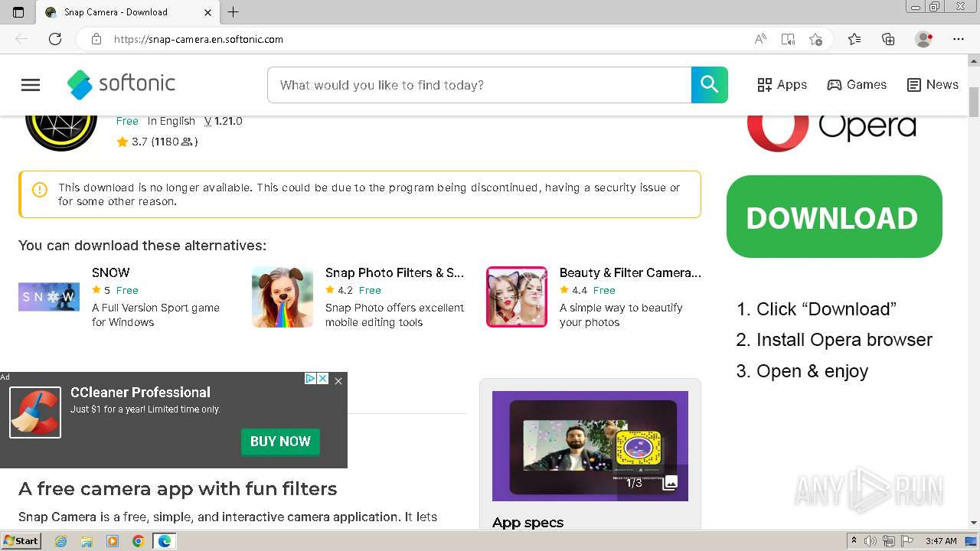Viewport: 980px width, 551px height.
Task: Enter Immersive Reader from the address bar
Action: point(788,39)
